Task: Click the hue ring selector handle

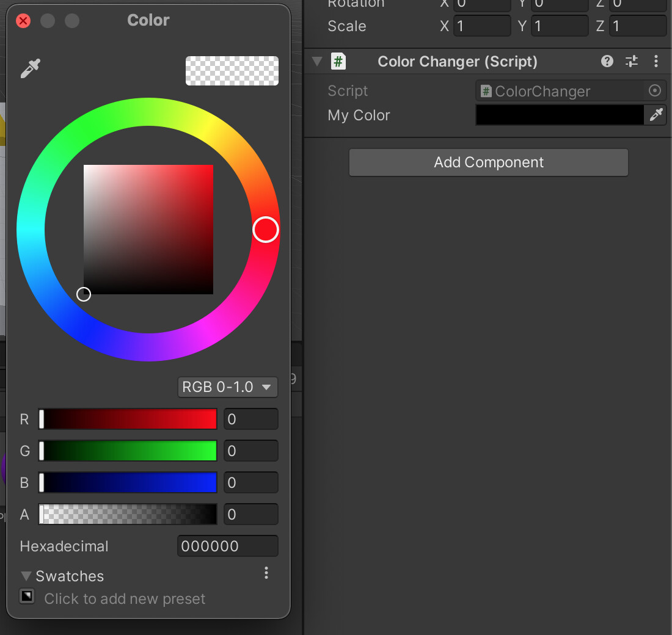Action: (265, 229)
